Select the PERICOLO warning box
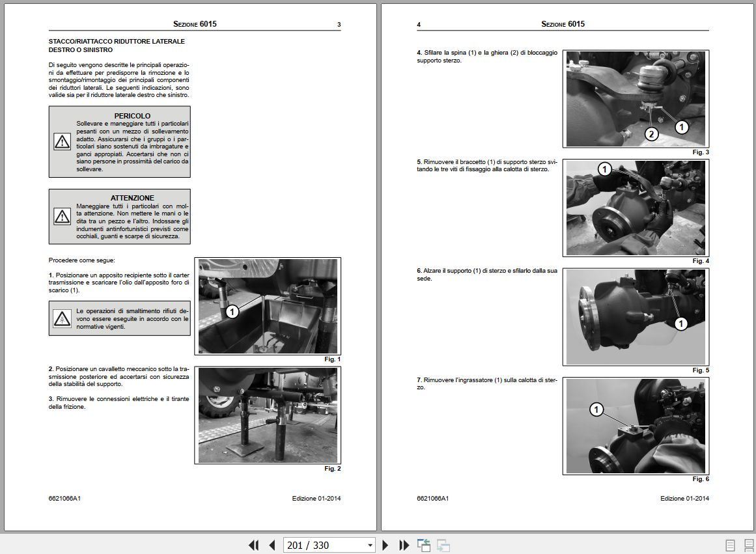This screenshot has width=756, height=554. coord(119,142)
